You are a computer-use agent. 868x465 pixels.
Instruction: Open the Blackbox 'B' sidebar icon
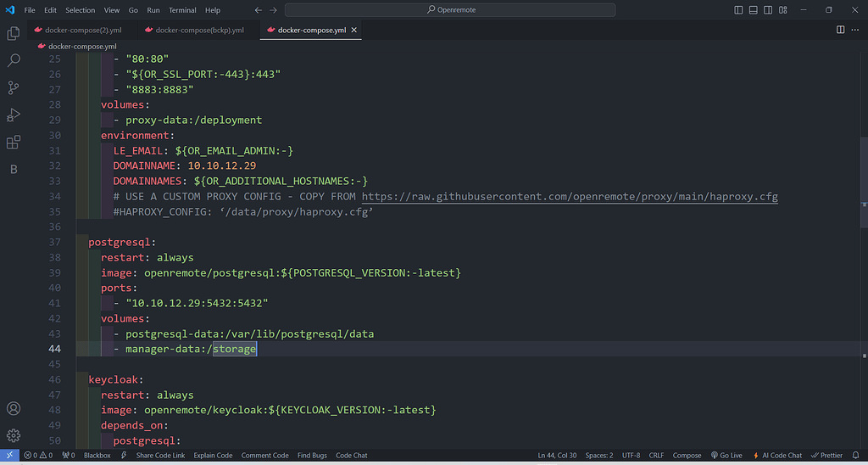(x=14, y=170)
